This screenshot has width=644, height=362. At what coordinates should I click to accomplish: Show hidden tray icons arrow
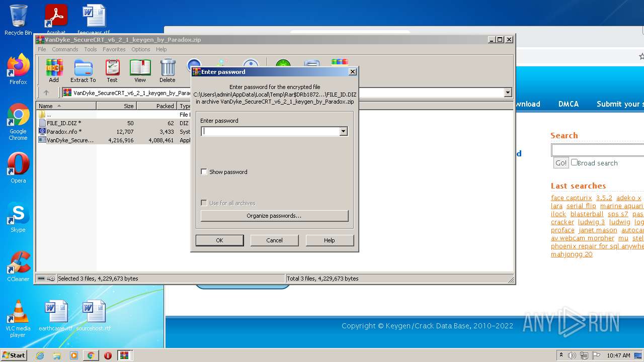coord(561,355)
